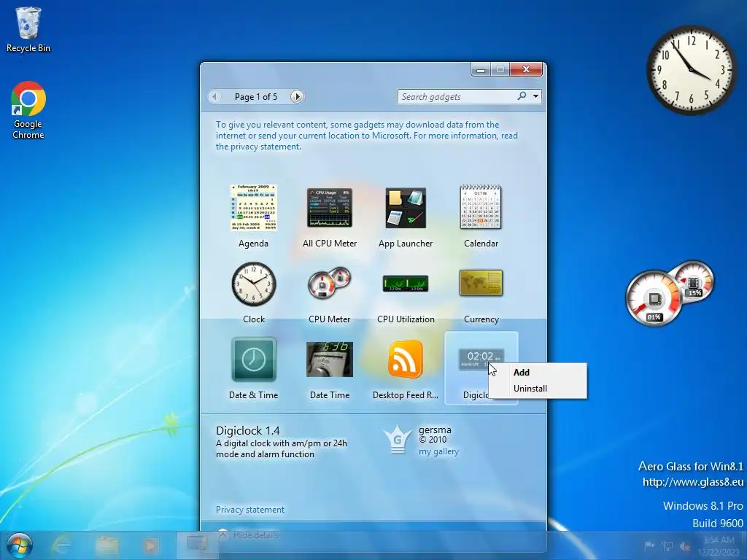This screenshot has height=560, width=747.
Task: Select the CPU Meter gadget in the gallery
Action: pos(330,283)
